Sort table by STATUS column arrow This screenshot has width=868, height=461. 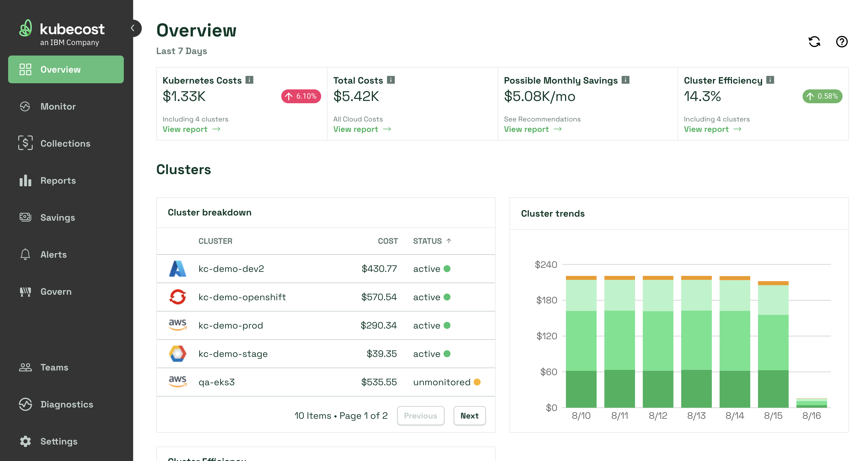(x=448, y=241)
